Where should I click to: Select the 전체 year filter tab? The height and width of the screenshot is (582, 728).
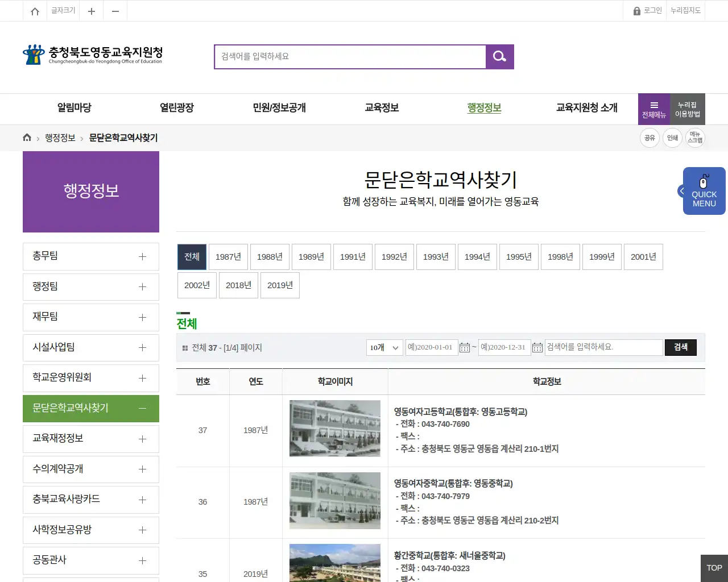[192, 257]
